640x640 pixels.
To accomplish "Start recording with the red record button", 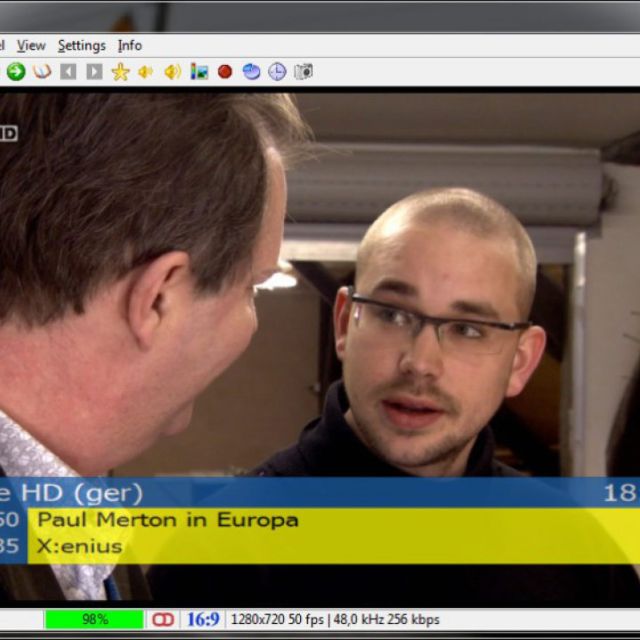I will point(225,72).
